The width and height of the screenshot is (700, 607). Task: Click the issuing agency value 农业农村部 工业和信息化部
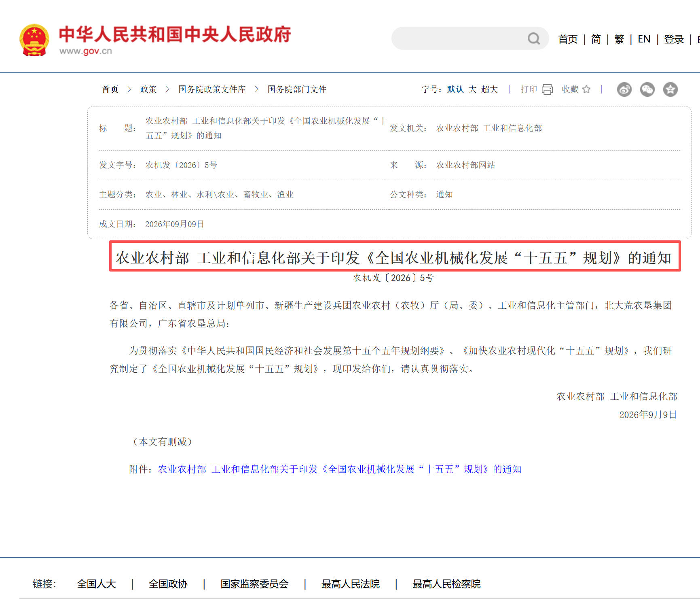click(x=489, y=128)
